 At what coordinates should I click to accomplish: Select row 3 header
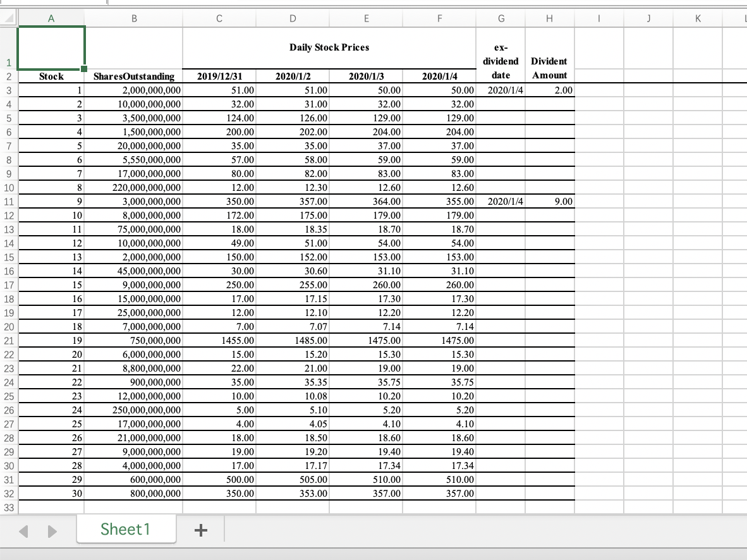tap(8, 90)
